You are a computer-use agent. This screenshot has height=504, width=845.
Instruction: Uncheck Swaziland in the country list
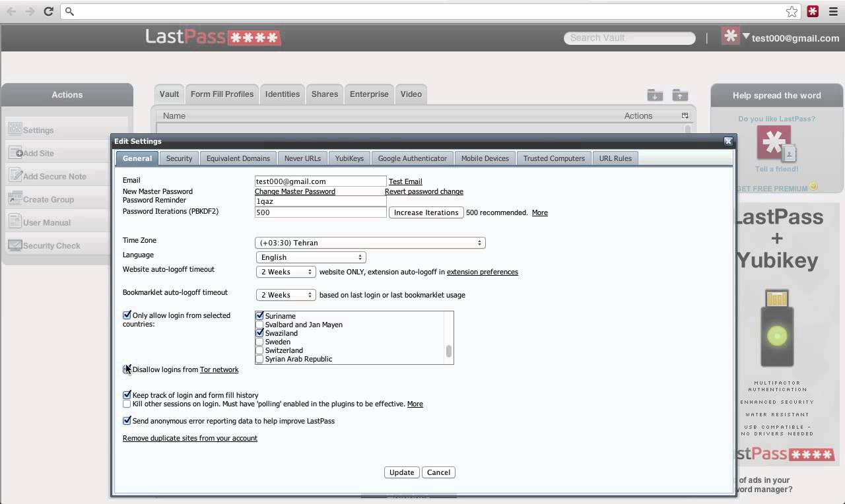tap(259, 333)
